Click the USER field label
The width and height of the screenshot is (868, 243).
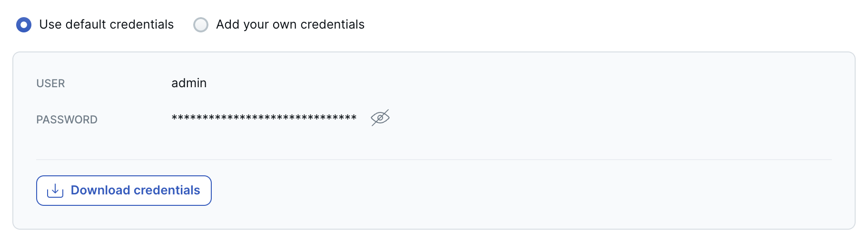point(50,83)
